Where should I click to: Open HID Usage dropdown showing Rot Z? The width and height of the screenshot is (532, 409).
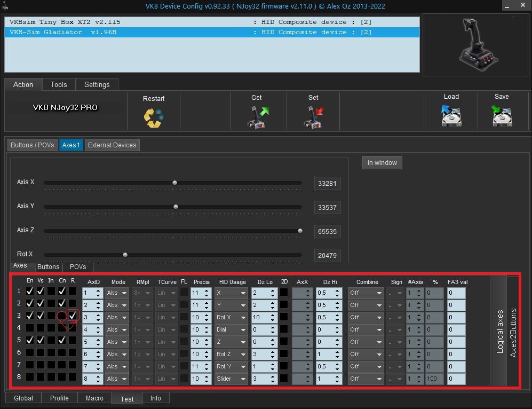point(231,355)
